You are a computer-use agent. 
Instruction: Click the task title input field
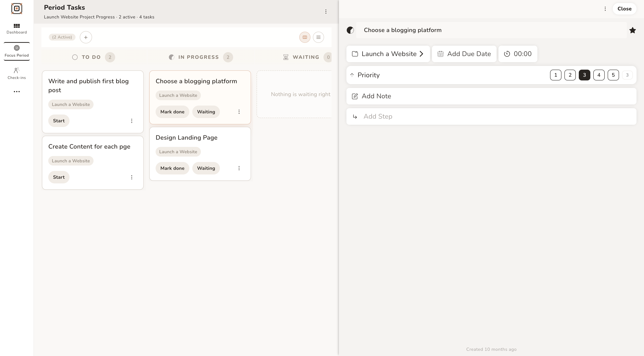pos(491,30)
